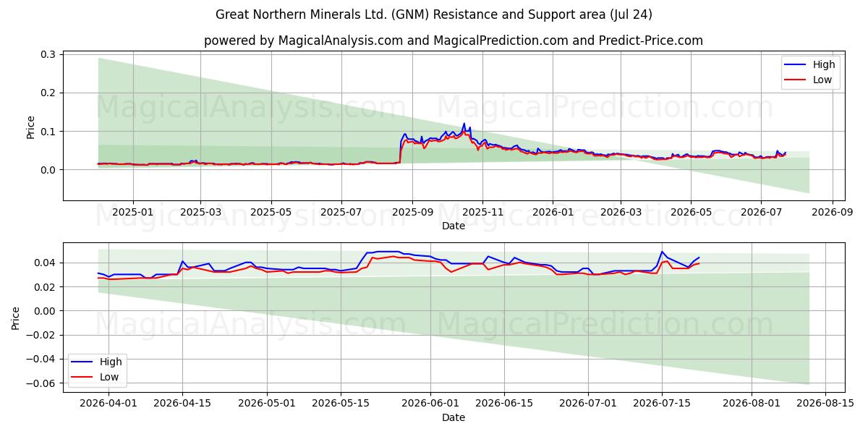This screenshot has width=868, height=434.
Task: Click the '2026-05-15' label in bottom chart
Action: (x=341, y=404)
